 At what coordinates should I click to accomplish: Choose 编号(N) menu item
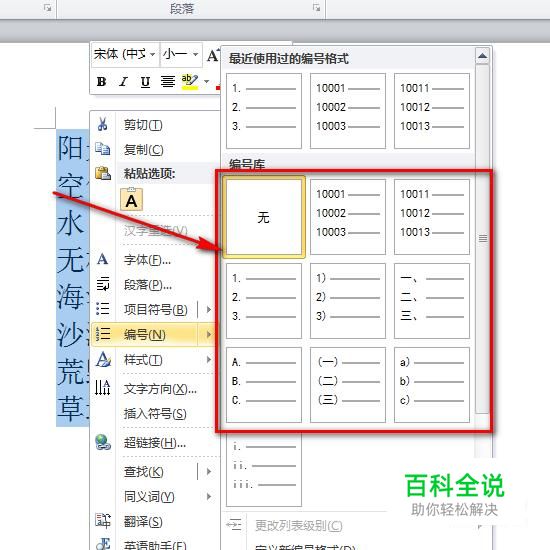pyautogui.click(x=145, y=334)
